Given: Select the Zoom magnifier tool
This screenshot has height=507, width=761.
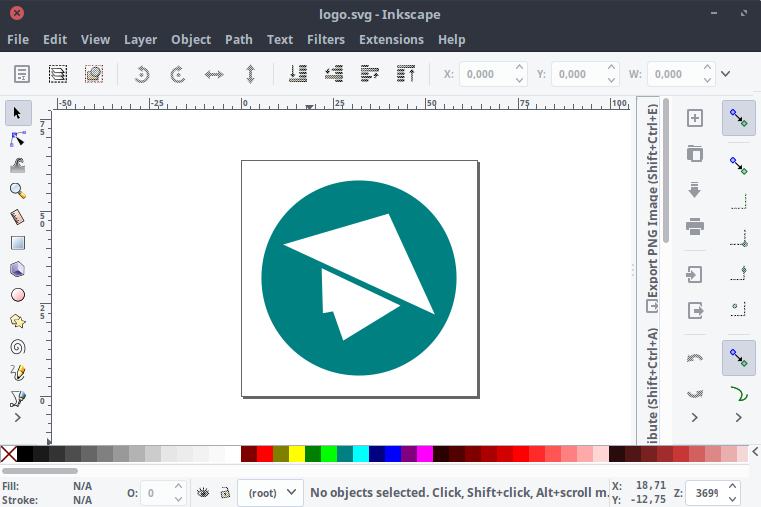Looking at the screenshot, I should (x=18, y=191).
